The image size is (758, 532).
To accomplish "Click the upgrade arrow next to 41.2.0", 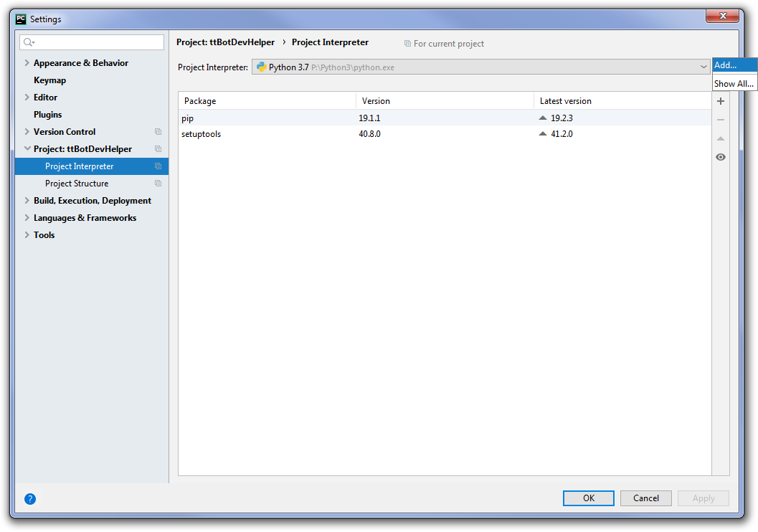I will pos(543,134).
